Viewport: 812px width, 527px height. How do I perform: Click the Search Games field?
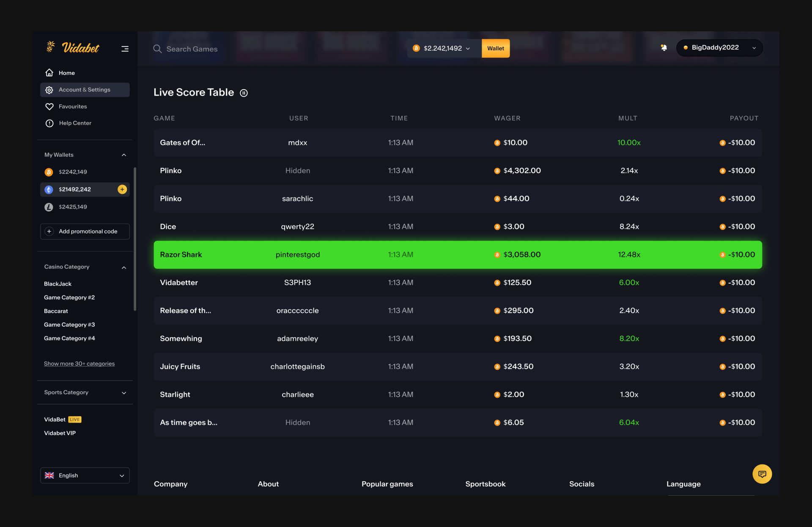192,49
